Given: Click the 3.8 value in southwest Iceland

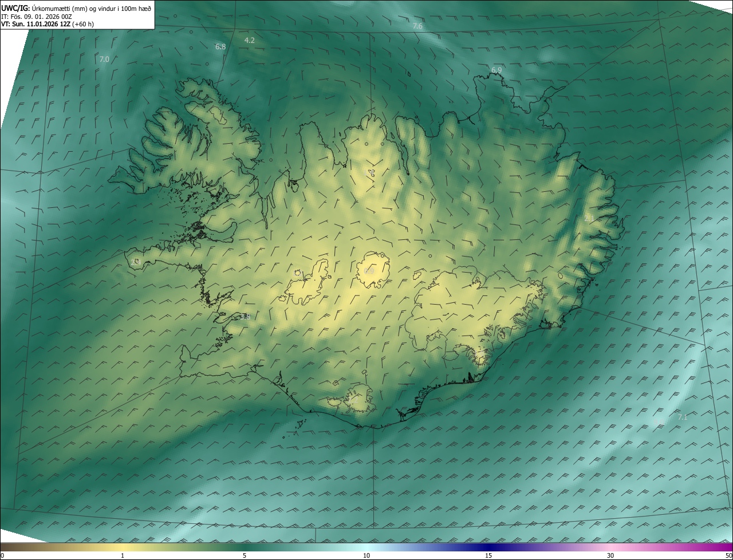Looking at the screenshot, I should [246, 317].
